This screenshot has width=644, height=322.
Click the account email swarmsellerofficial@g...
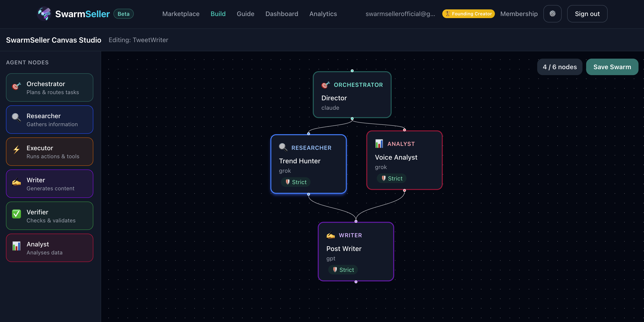click(400, 14)
